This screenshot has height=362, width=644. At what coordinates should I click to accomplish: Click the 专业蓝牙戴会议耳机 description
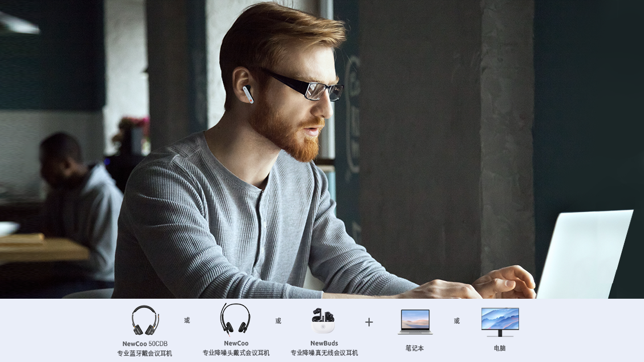point(145,353)
